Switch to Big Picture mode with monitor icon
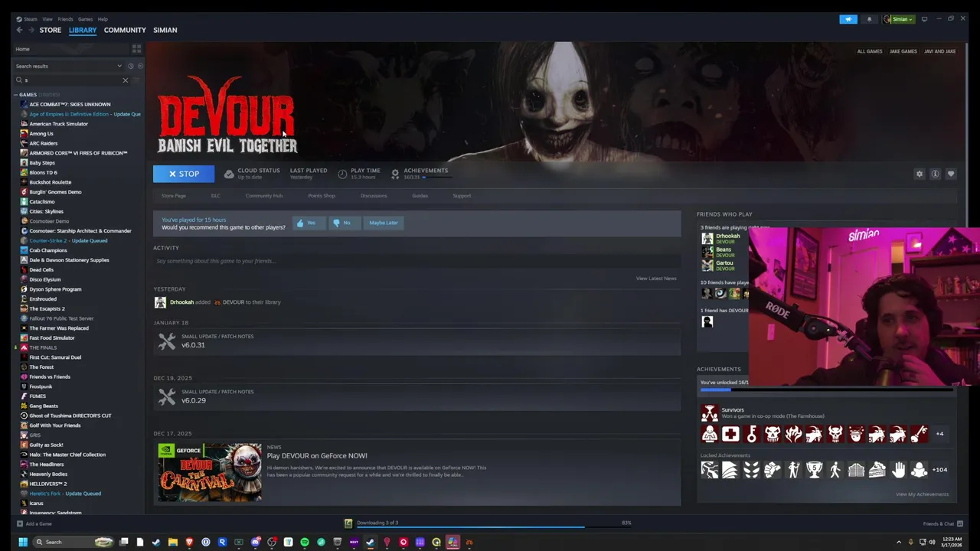This screenshot has width=980, height=551. tap(924, 19)
